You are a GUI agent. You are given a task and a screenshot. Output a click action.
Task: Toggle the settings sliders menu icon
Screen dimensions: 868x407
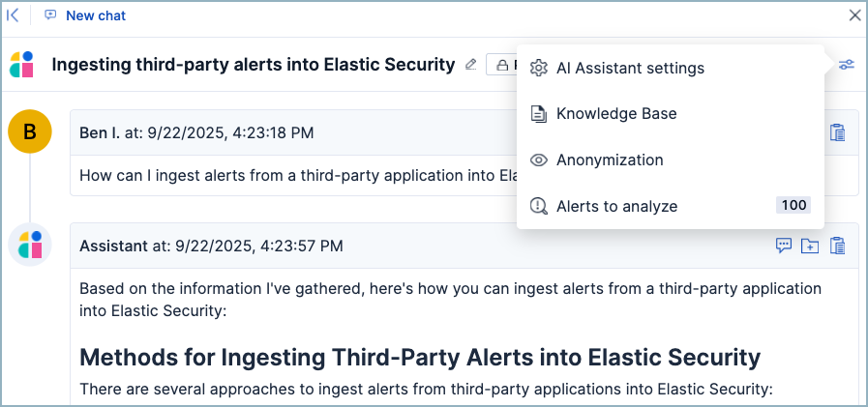tap(847, 65)
